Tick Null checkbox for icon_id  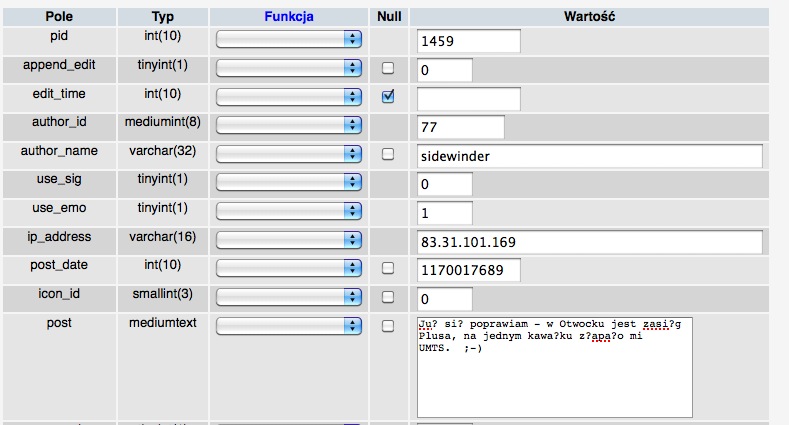click(x=388, y=297)
